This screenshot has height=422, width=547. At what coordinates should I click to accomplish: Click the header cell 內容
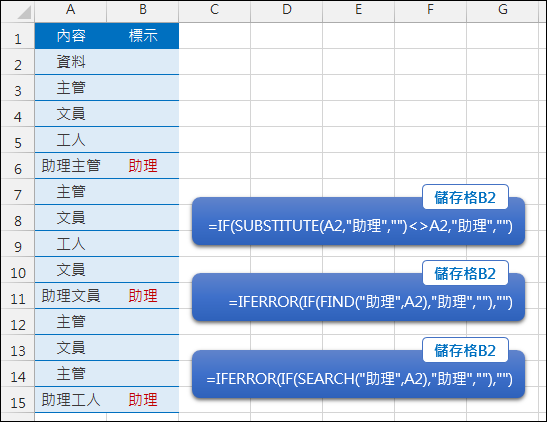pos(70,36)
